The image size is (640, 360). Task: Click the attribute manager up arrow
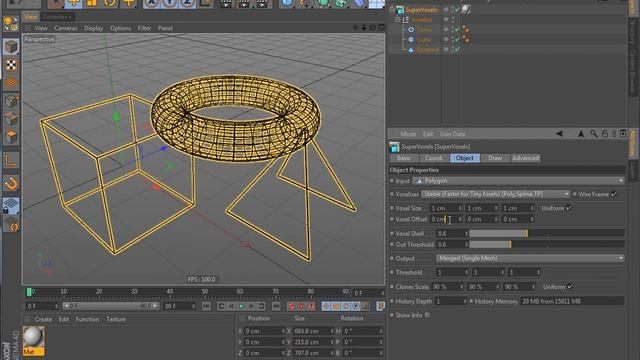581,134
